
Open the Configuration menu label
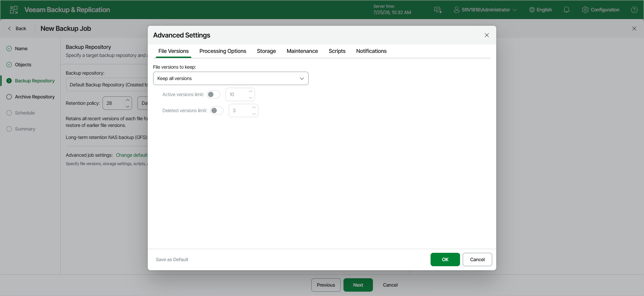pyautogui.click(x=605, y=10)
